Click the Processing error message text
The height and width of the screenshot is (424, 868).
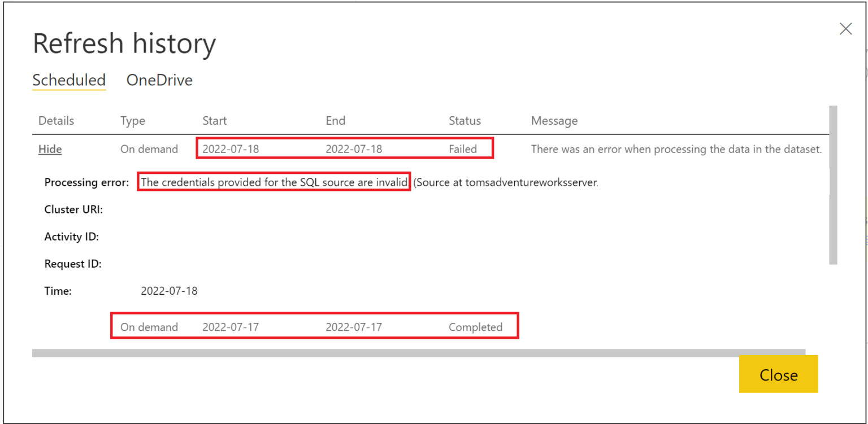click(x=274, y=182)
